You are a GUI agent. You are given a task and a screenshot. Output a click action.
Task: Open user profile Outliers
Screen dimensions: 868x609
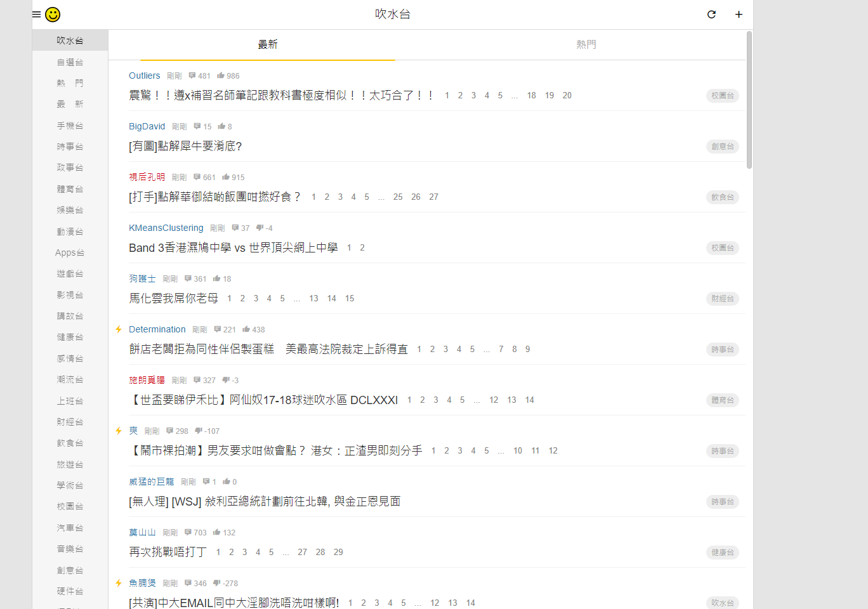click(145, 75)
